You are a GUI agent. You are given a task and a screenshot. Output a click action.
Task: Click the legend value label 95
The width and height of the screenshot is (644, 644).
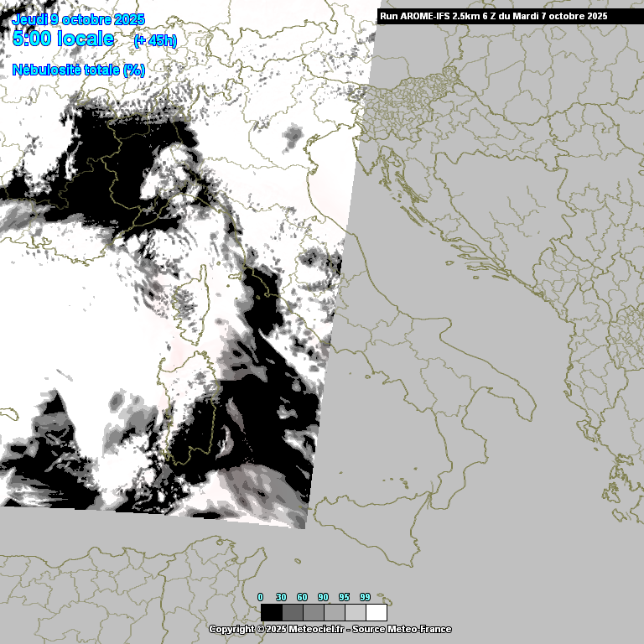click(344, 597)
